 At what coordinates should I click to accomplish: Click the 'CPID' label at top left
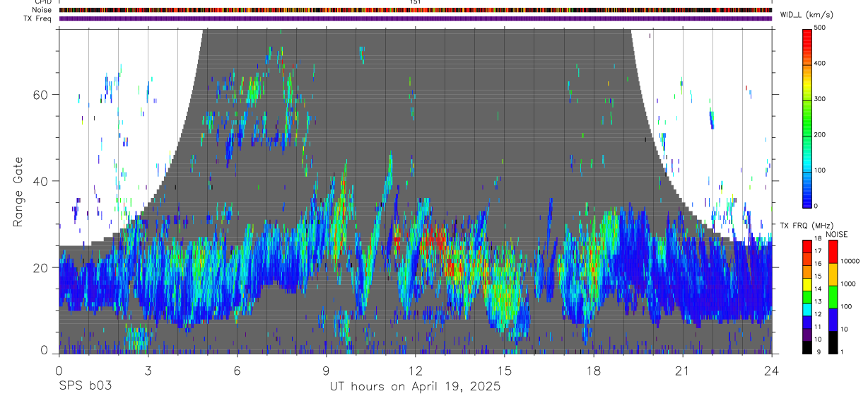(42, 2)
